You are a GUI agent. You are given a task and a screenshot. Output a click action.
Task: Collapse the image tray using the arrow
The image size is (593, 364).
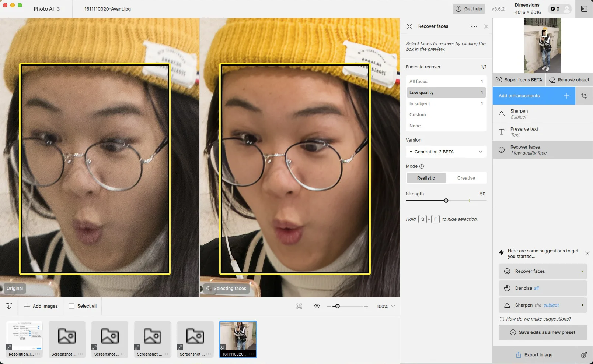[x=9, y=306]
